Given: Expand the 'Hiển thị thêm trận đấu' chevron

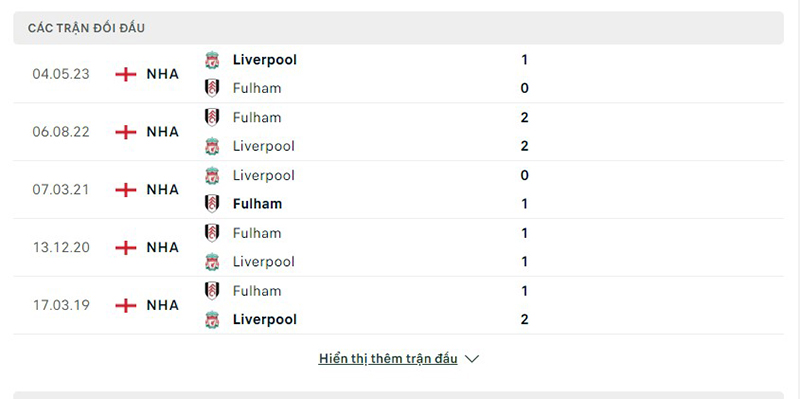Looking at the screenshot, I should coord(472,359).
